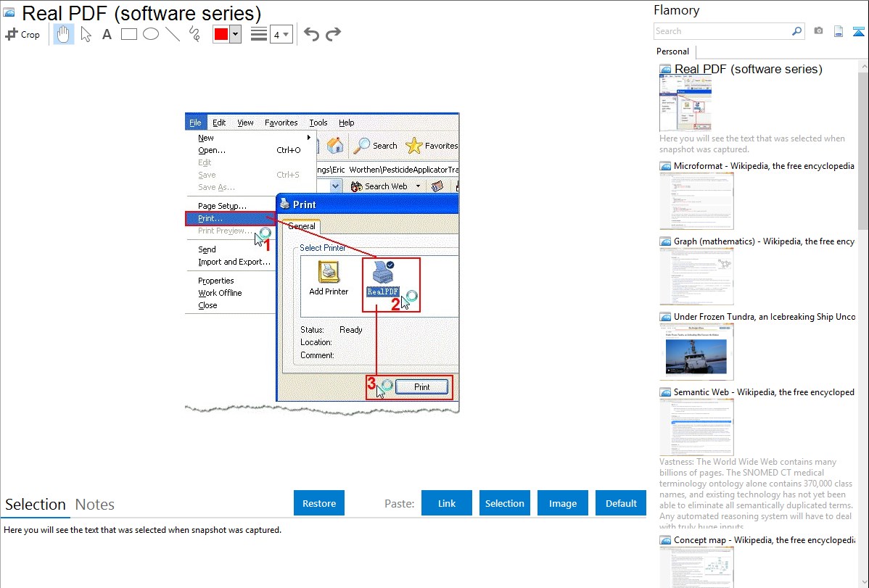869x588 pixels.
Task: Click the blue upward arrow panel icon
Action: 858,31
